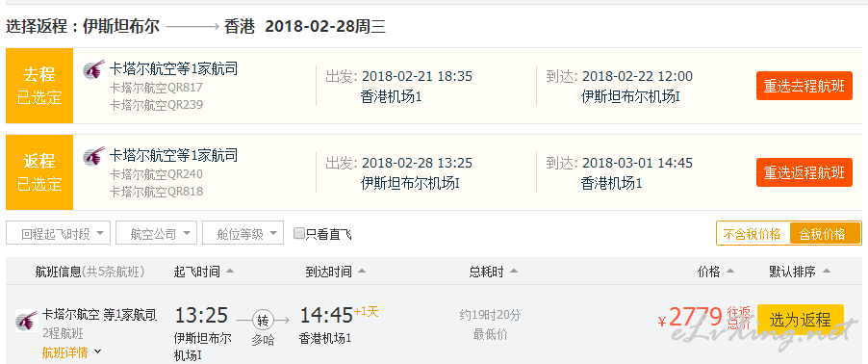Select the 默认排序 sort option
Image resolution: width=868 pixels, height=364 pixels.
tap(800, 272)
